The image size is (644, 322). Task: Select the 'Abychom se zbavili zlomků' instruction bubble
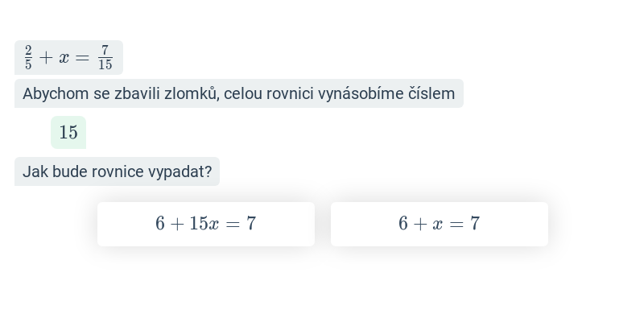239,93
